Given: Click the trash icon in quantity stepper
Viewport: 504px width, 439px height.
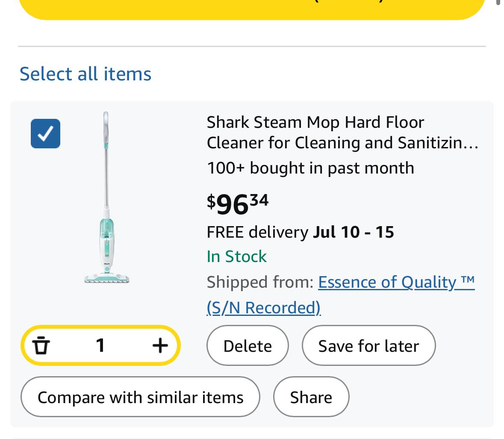Looking at the screenshot, I should pyautogui.click(x=41, y=345).
